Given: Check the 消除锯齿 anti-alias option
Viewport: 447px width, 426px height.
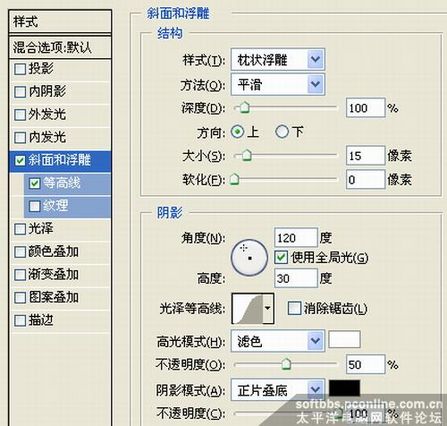Looking at the screenshot, I should tap(294, 308).
